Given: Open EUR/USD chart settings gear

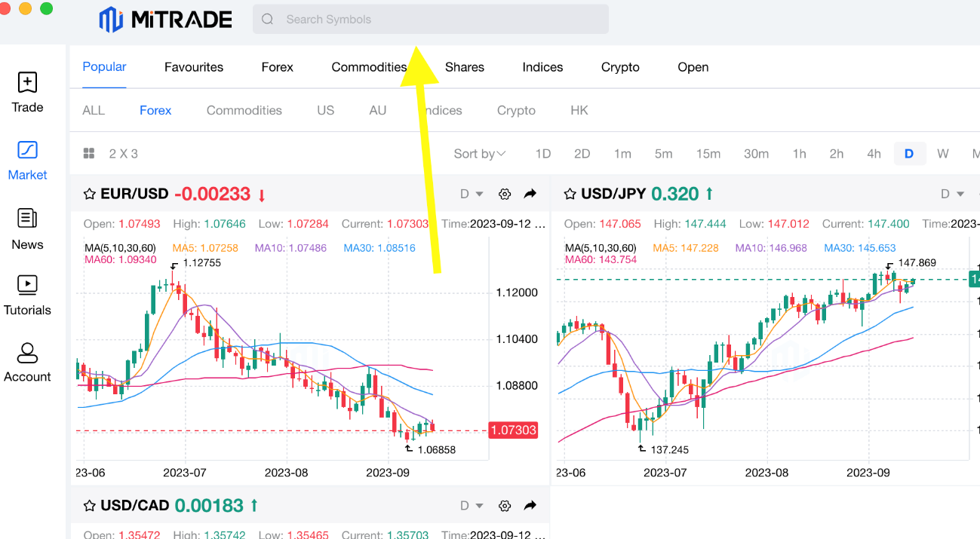Looking at the screenshot, I should 505,194.
